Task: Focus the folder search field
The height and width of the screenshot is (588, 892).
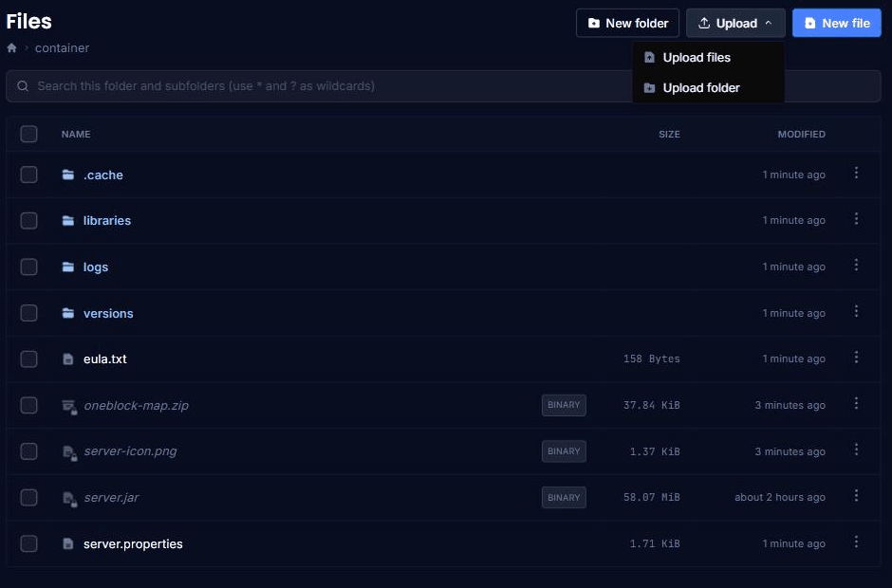Action: pos(443,86)
